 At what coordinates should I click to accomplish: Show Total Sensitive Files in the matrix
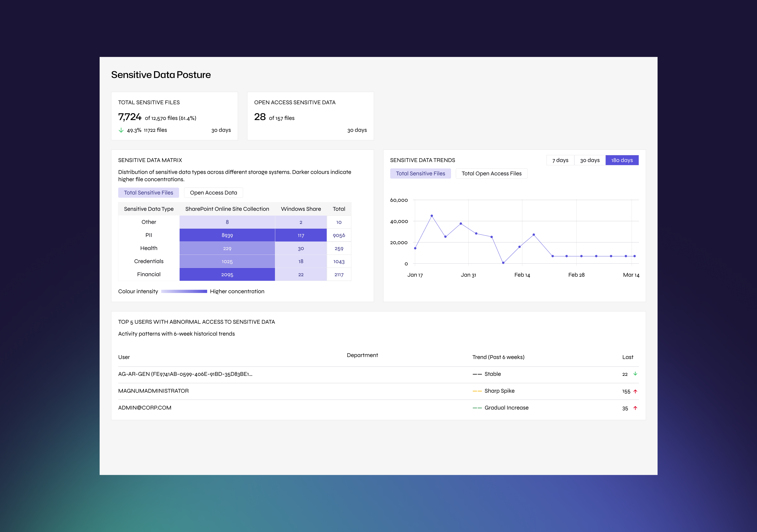148,193
